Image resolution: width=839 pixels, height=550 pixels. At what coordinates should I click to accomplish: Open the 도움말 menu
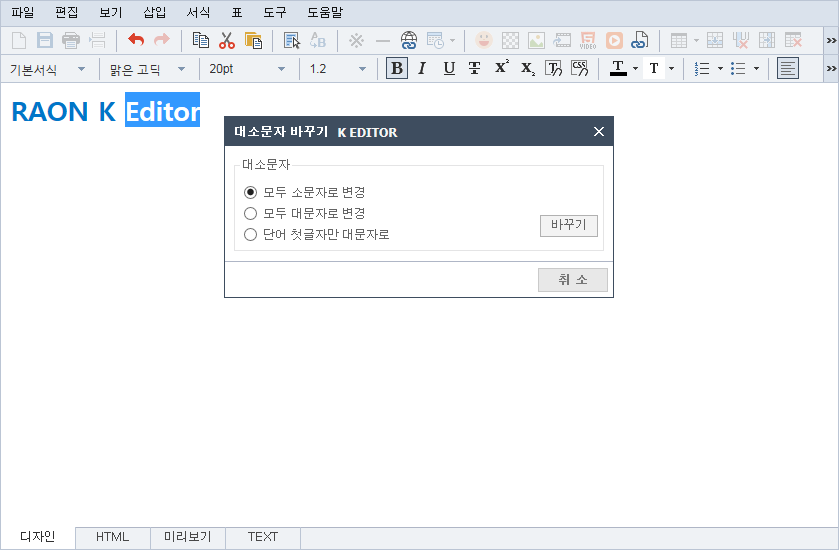pos(325,12)
